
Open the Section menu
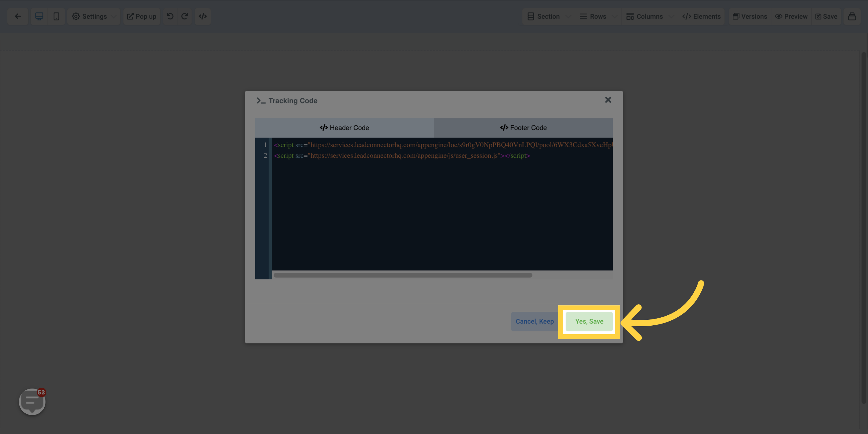543,16
